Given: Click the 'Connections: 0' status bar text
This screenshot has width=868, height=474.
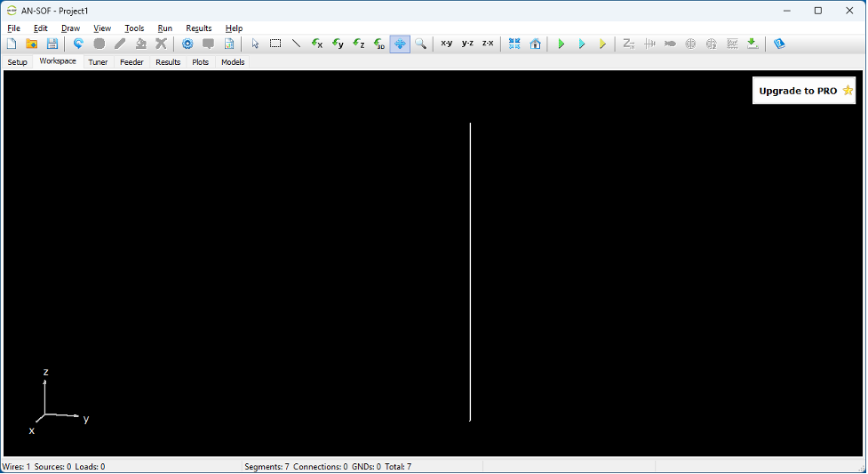Looking at the screenshot, I should click(x=321, y=467).
